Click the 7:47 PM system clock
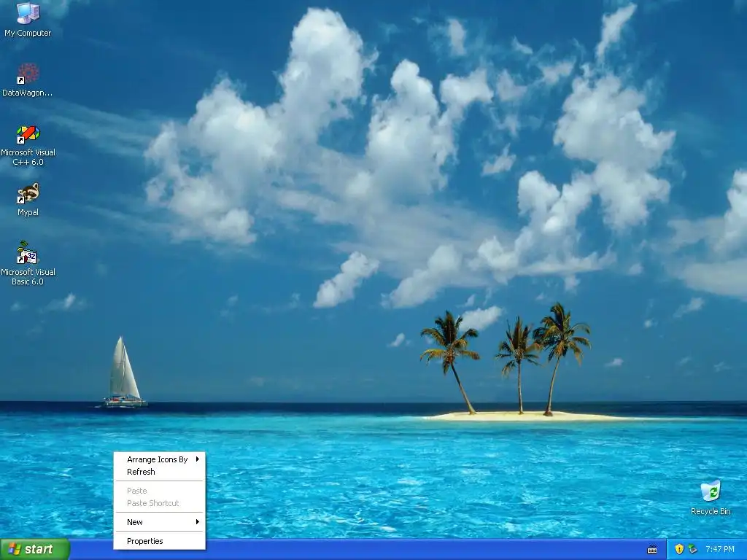Viewport: 747px width, 560px height. coord(720,549)
